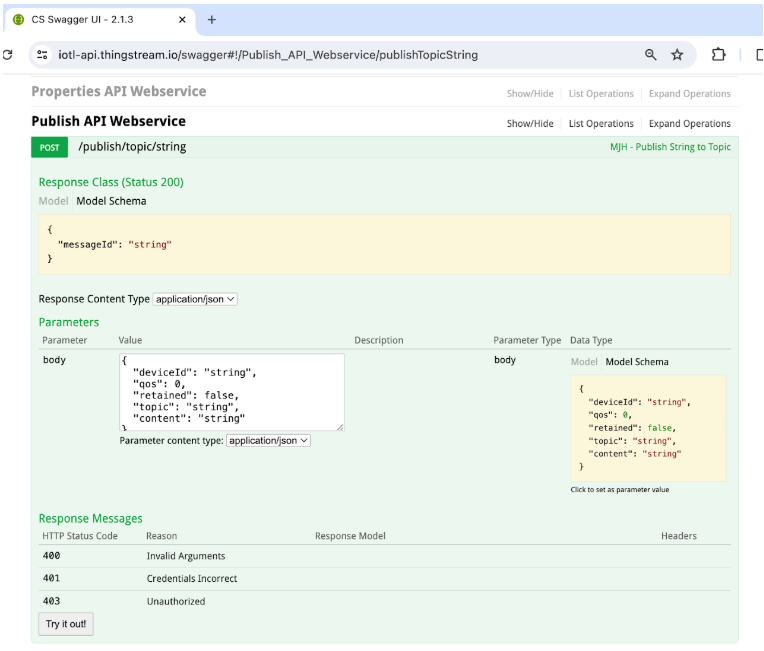Reload the page with the refresh icon

coord(7,55)
